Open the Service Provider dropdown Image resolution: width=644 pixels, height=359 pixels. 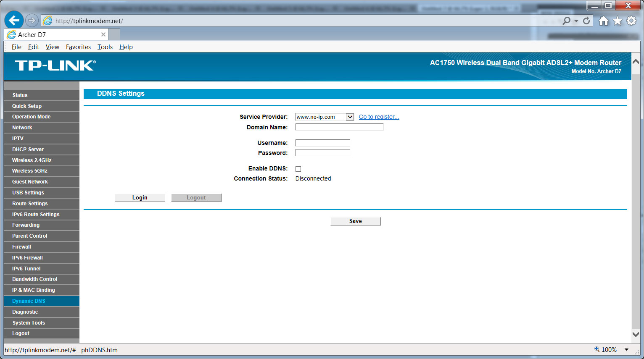point(325,117)
